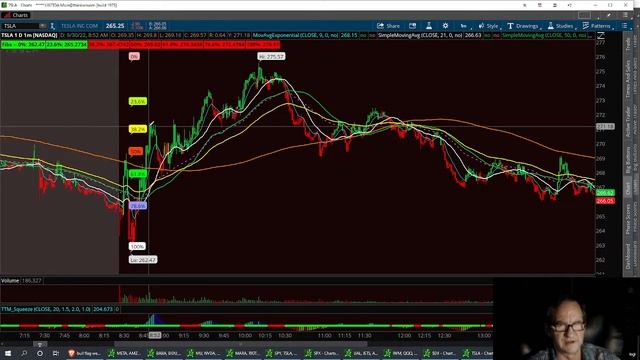Click the 23.6% Fibonacci level tag on chart

[x=138, y=101]
